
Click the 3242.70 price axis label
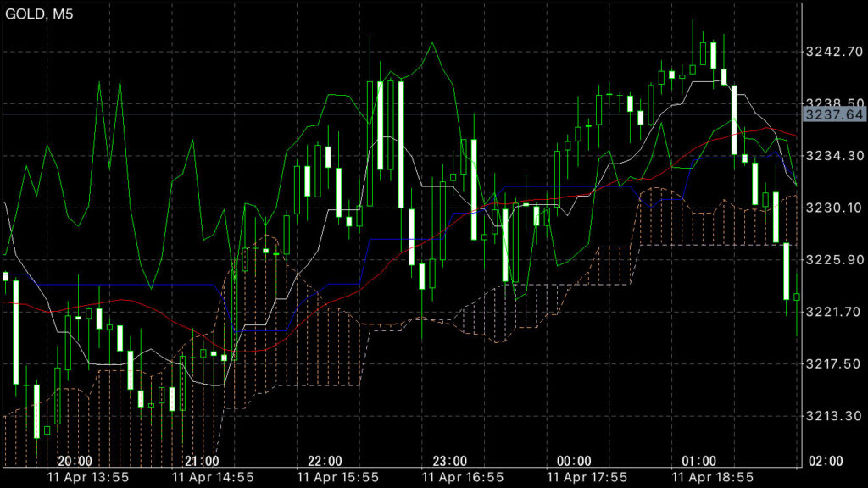point(834,52)
